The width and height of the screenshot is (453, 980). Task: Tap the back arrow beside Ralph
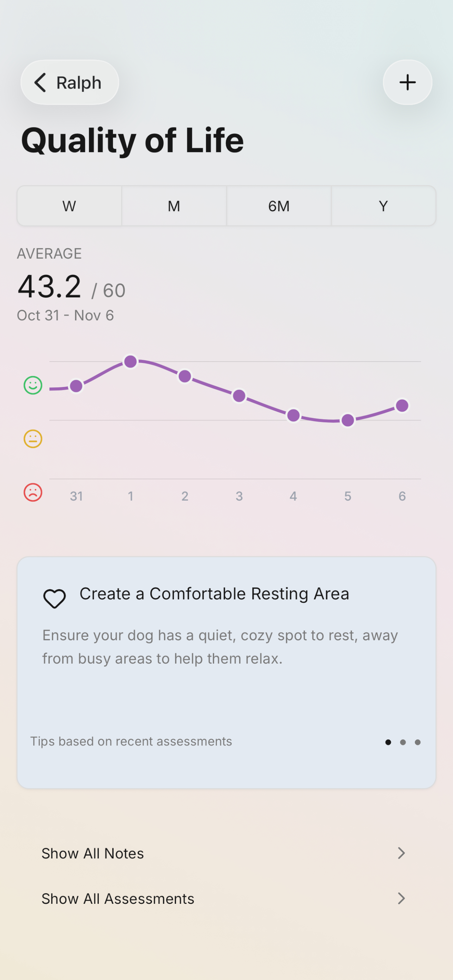click(x=41, y=82)
